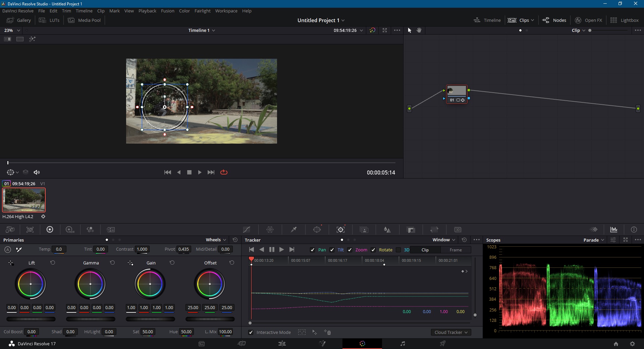Mute the viewer audio
Viewport: 644px width, 349px height.
37,172
